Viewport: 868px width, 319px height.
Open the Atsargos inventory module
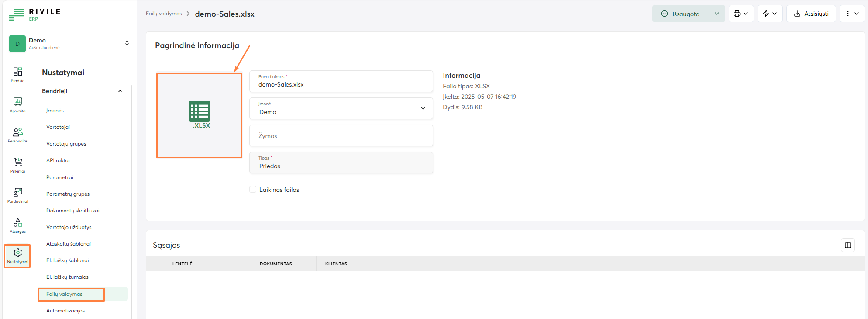[17, 225]
